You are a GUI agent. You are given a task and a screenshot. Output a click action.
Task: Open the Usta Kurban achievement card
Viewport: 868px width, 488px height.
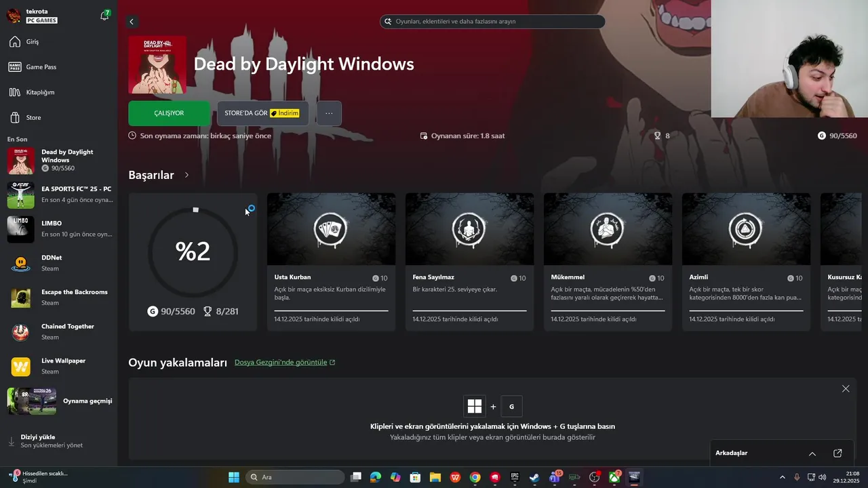pyautogui.click(x=331, y=262)
